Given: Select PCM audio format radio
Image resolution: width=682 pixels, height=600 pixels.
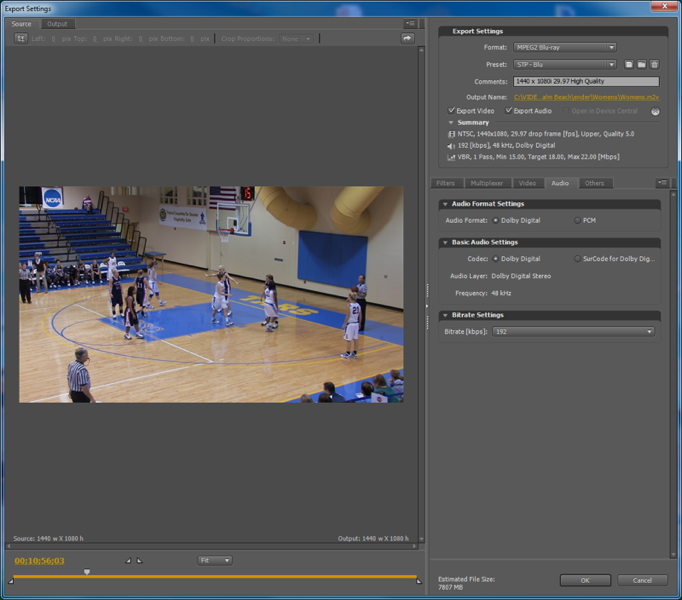Looking at the screenshot, I should 577,221.
